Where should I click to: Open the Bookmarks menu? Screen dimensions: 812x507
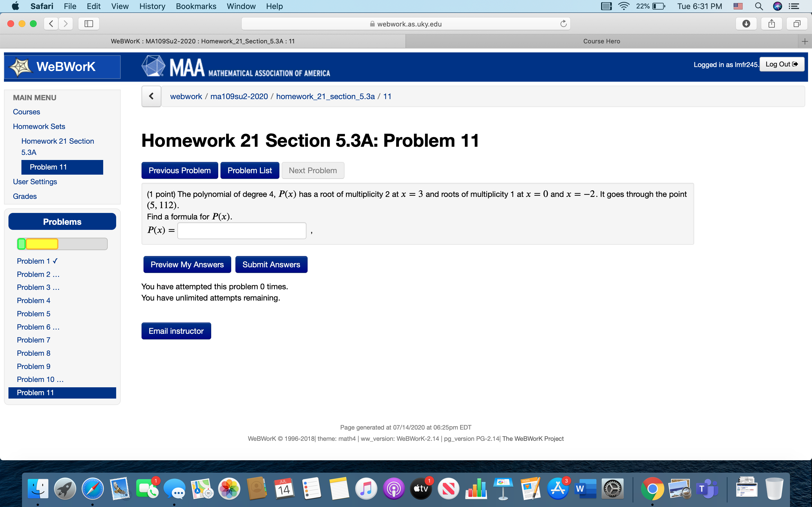coord(196,6)
